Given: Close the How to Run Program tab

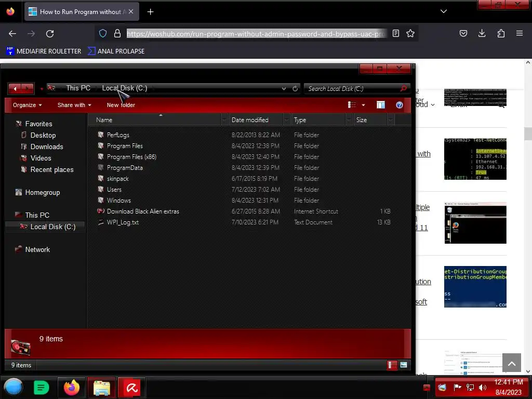Looking at the screenshot, I should [131, 11].
